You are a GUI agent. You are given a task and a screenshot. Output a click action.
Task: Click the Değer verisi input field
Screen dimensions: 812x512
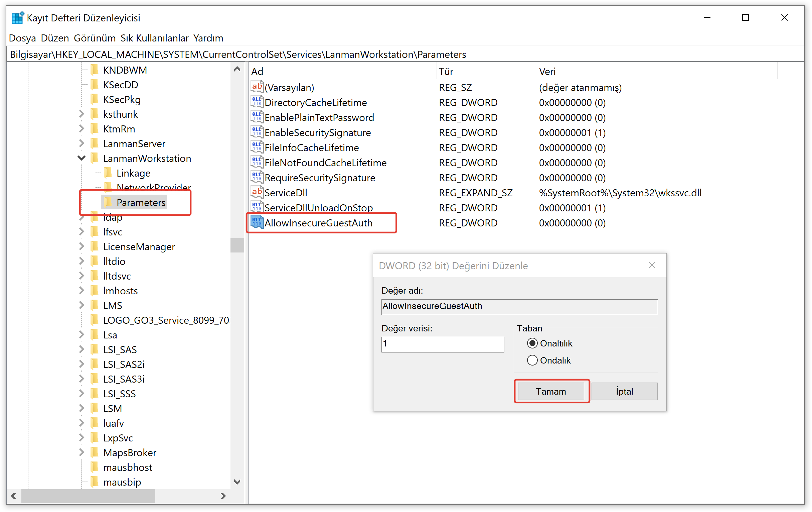coord(443,344)
